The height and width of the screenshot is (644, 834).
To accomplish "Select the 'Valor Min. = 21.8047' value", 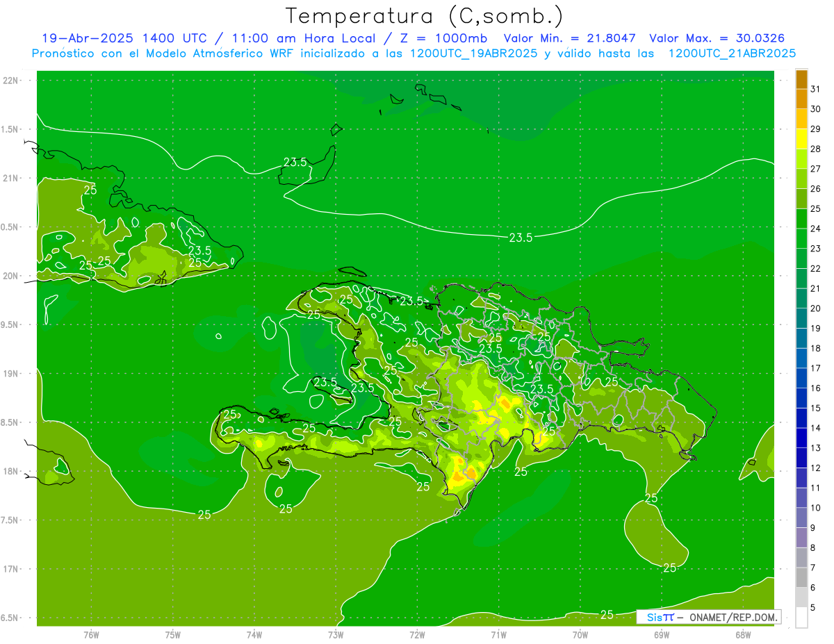I will pos(569,38).
